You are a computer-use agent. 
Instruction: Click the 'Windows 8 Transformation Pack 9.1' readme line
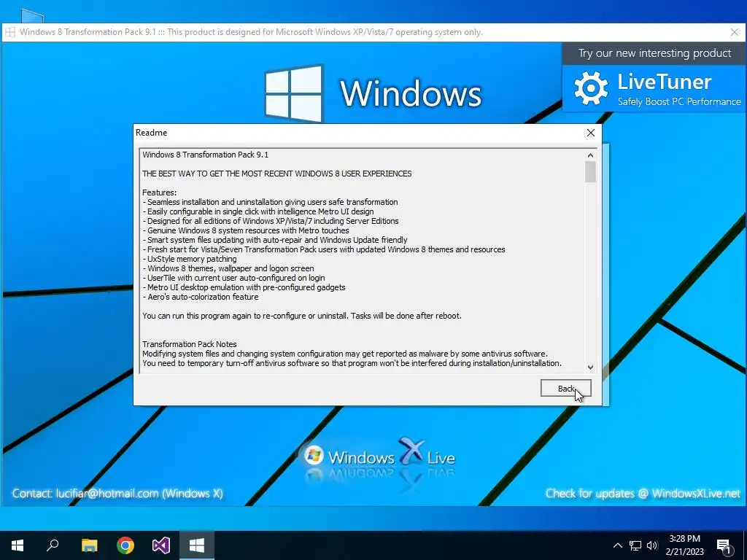click(x=205, y=155)
